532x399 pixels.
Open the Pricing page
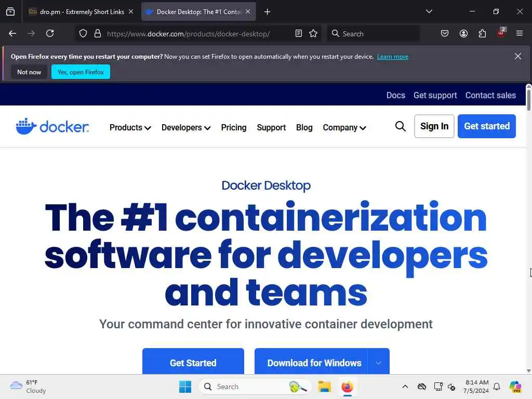tap(233, 128)
